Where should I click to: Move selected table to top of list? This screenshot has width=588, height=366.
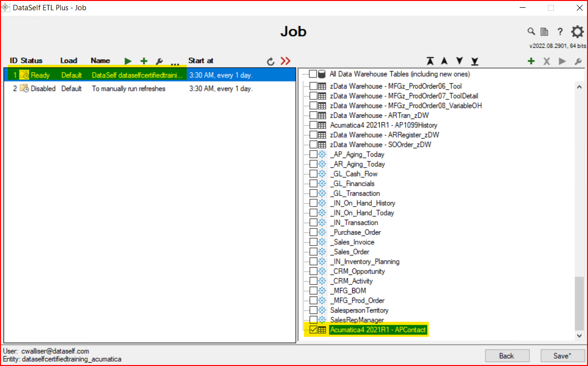(x=429, y=61)
